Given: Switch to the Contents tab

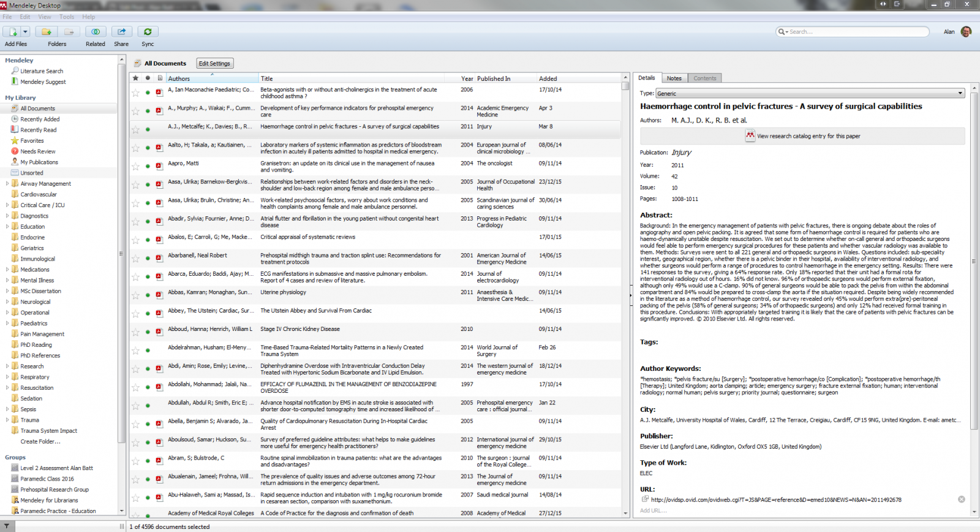Looking at the screenshot, I should click(704, 78).
